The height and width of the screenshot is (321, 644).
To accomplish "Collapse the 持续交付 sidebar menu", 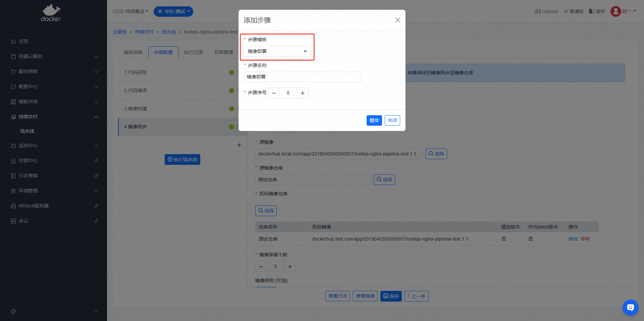I will tap(54, 117).
